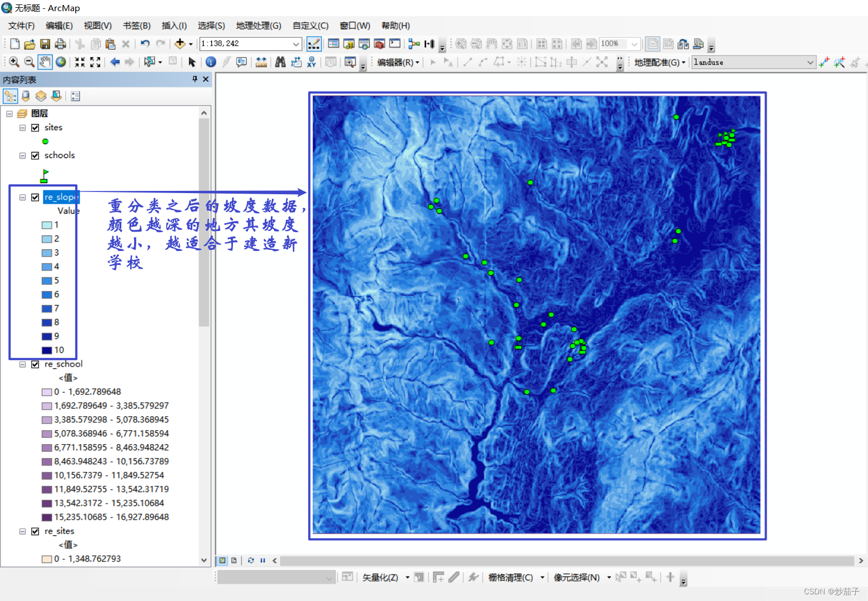Collapse the 图层 data frame

[x=9, y=114]
